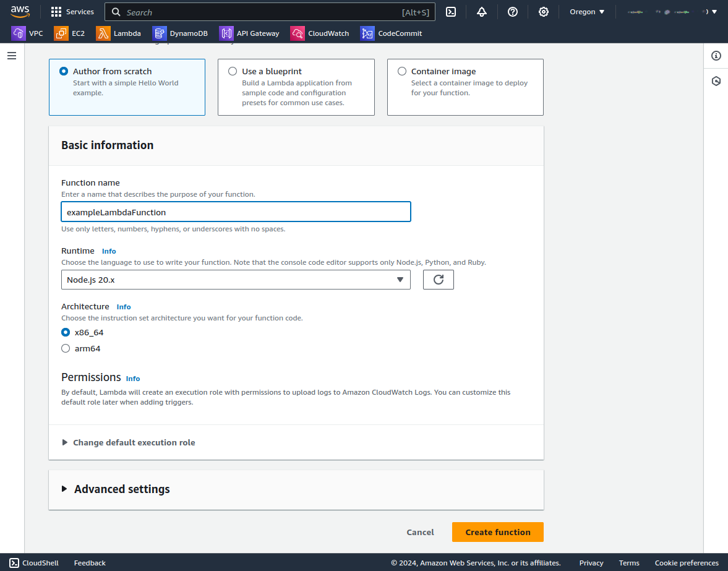Viewport: 728px width, 571px height.
Task: Open Feedback in footer
Action: 90,562
